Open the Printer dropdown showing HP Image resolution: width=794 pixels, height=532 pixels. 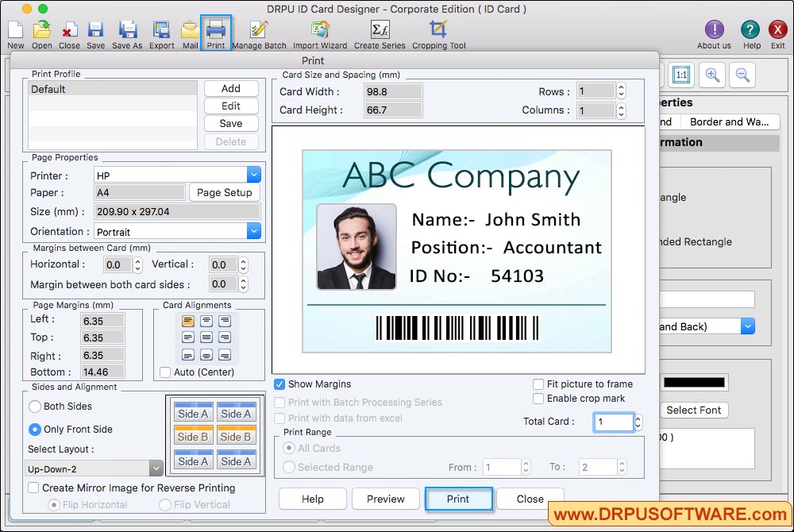[253, 175]
